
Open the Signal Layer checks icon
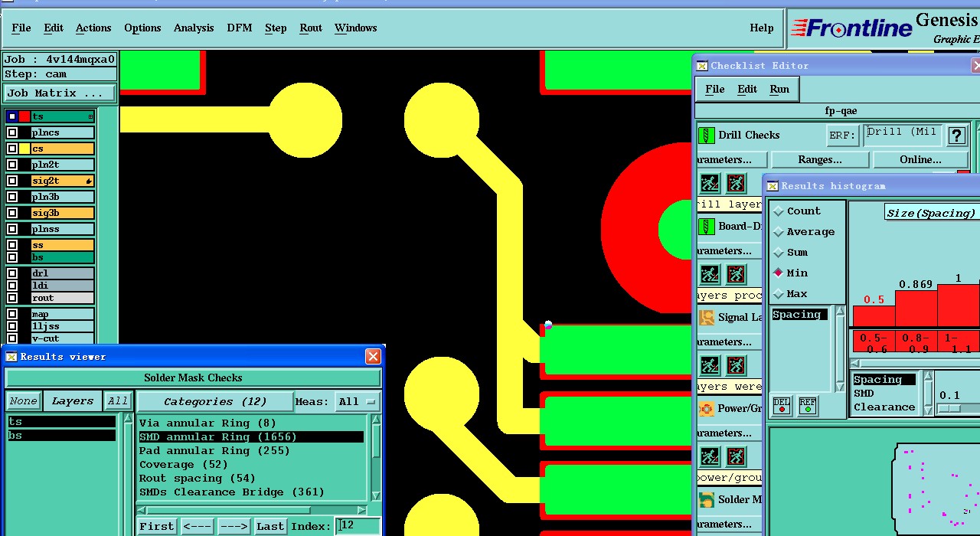pyautogui.click(x=707, y=317)
